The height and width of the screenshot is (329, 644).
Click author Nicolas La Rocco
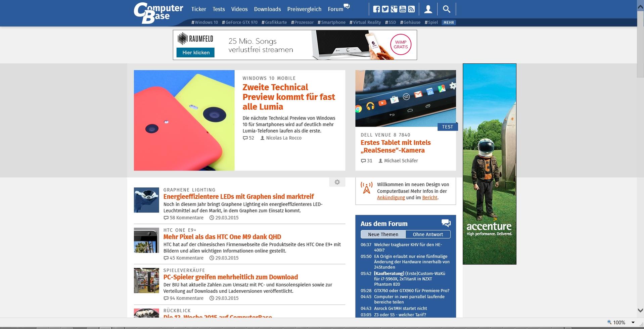284,138
